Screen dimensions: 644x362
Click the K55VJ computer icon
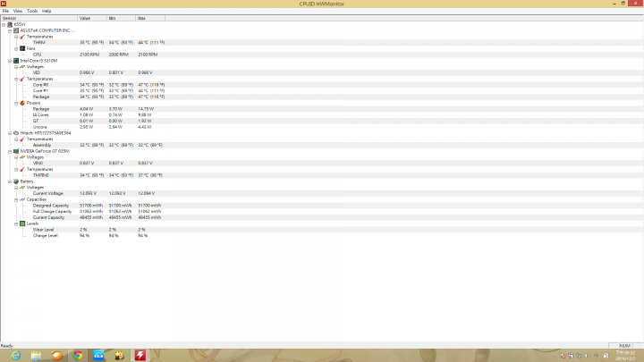[x=10, y=24]
